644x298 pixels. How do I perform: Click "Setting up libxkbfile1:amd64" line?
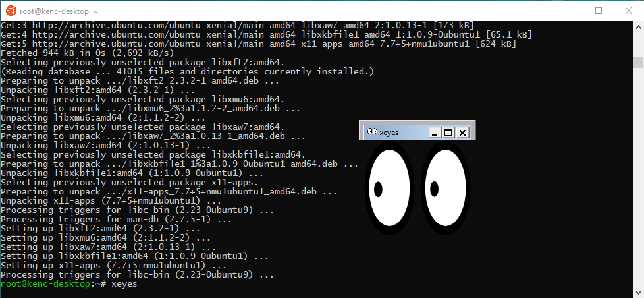[x=134, y=256]
